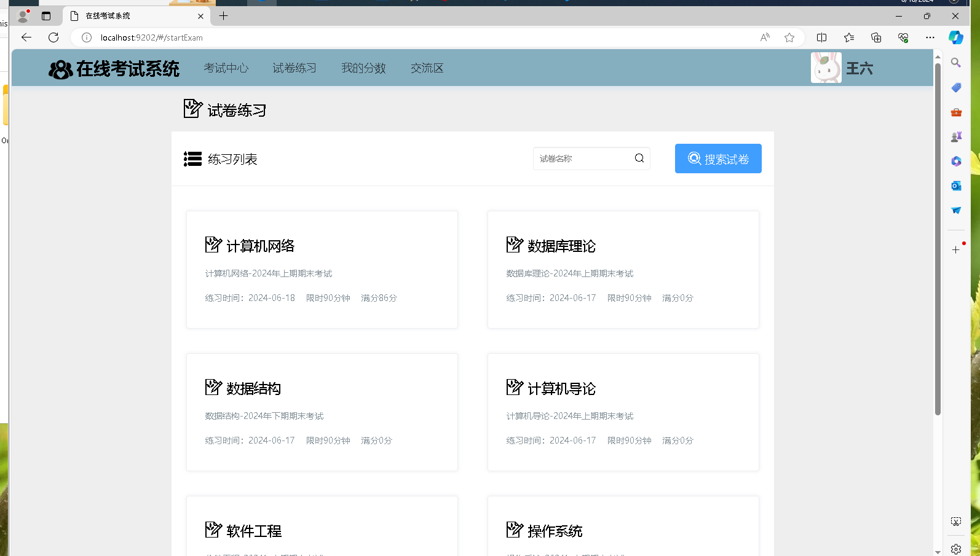
Task: Open sidebar Drop paper-plane icon
Action: [x=956, y=210]
